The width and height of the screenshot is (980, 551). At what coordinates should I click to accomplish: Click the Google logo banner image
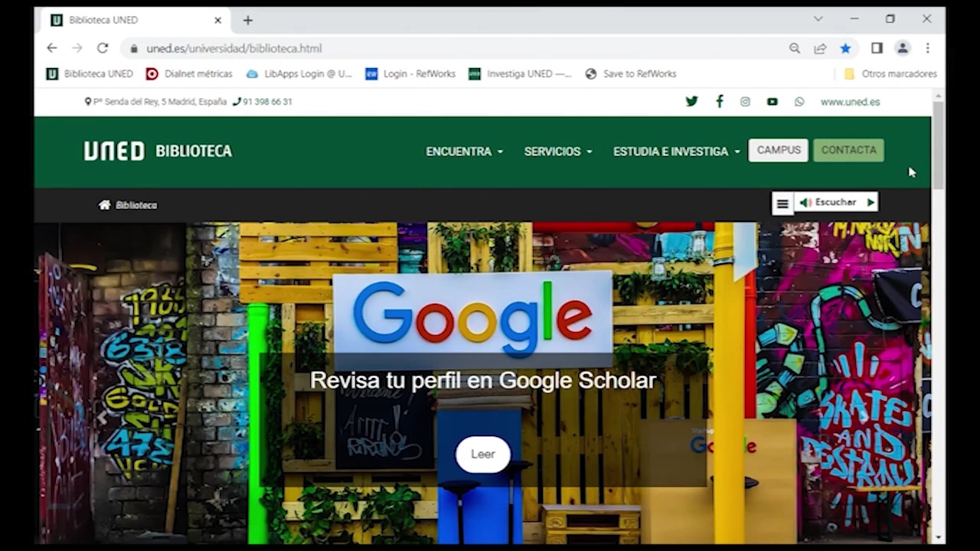pos(472,318)
